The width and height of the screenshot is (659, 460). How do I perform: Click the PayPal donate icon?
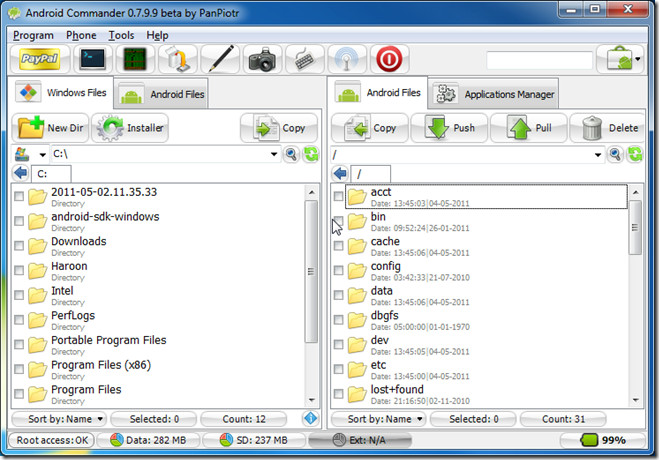click(x=40, y=59)
